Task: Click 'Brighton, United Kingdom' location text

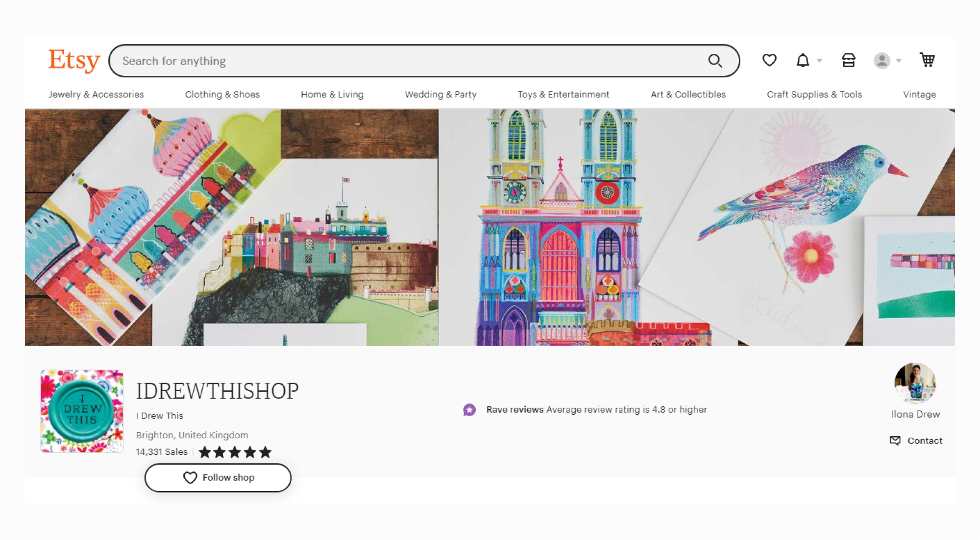Action: tap(192, 435)
